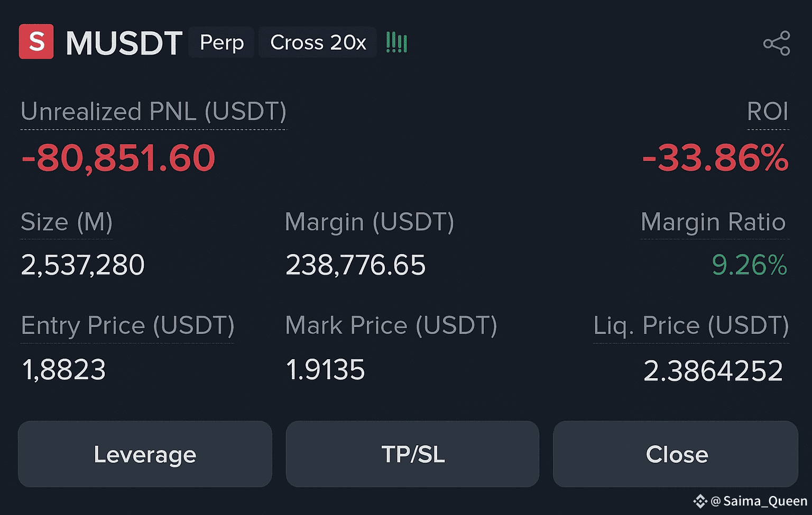Image resolution: width=812 pixels, height=515 pixels.
Task: Click the red S sell badge icon
Action: [x=36, y=42]
